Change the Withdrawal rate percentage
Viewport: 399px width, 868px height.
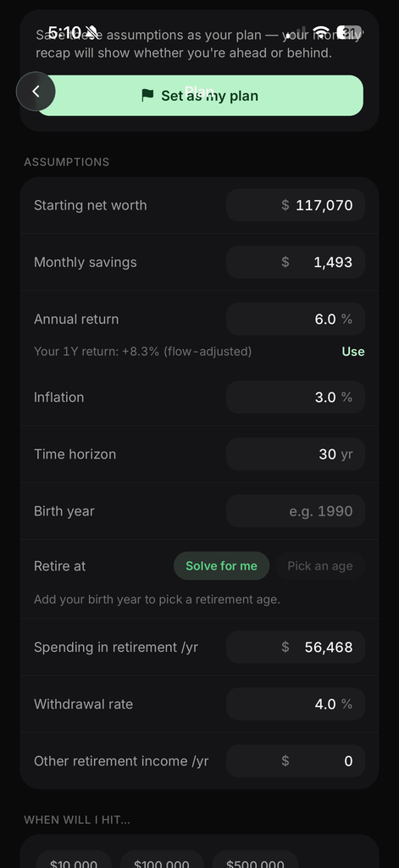tap(296, 704)
